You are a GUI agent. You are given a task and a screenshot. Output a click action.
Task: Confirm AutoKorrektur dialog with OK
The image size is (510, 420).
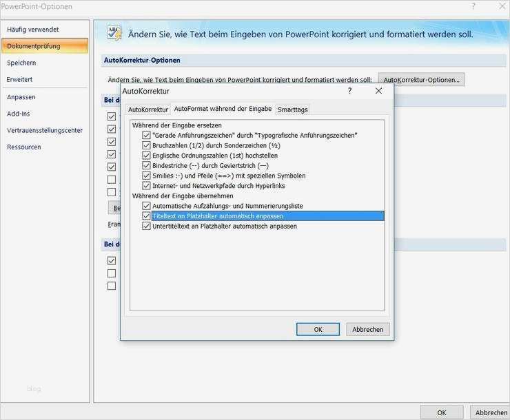point(318,329)
